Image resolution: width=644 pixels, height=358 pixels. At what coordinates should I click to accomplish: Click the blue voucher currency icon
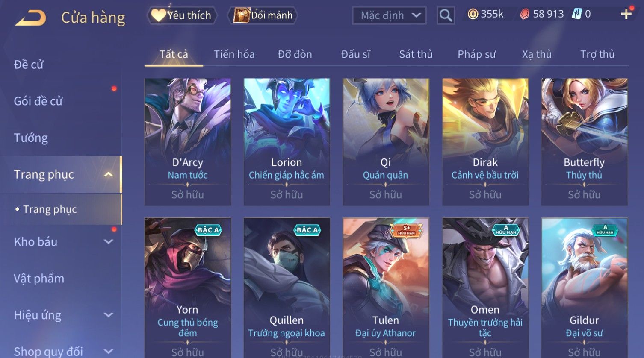(577, 14)
